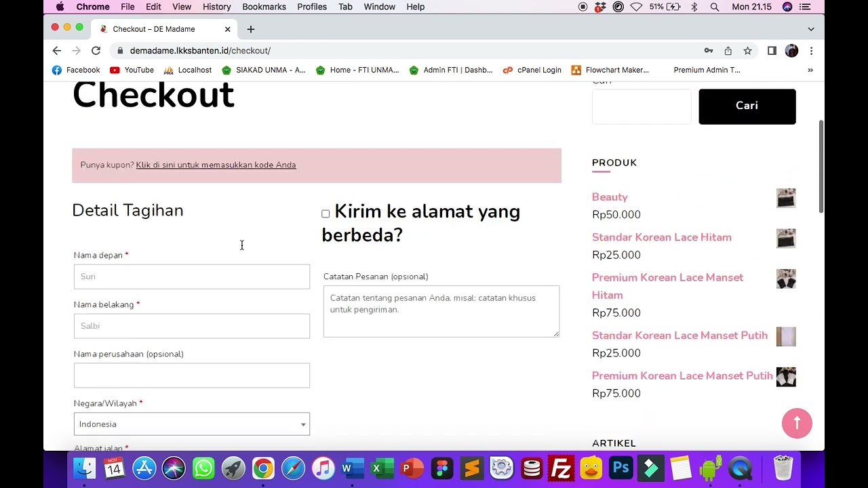Open the Facebook bookmark
Image resolution: width=868 pixels, height=488 pixels.
coord(76,70)
